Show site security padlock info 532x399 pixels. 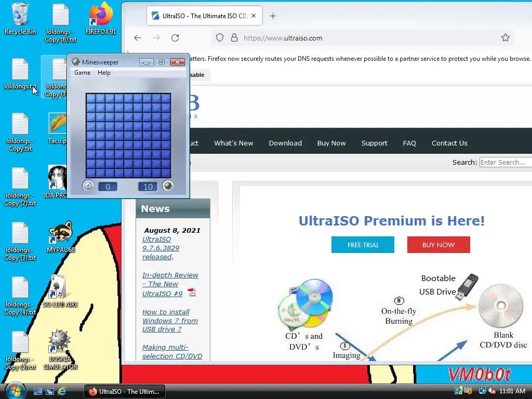(x=234, y=37)
